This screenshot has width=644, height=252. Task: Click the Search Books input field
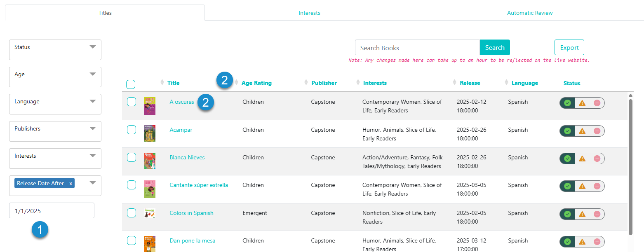point(417,47)
